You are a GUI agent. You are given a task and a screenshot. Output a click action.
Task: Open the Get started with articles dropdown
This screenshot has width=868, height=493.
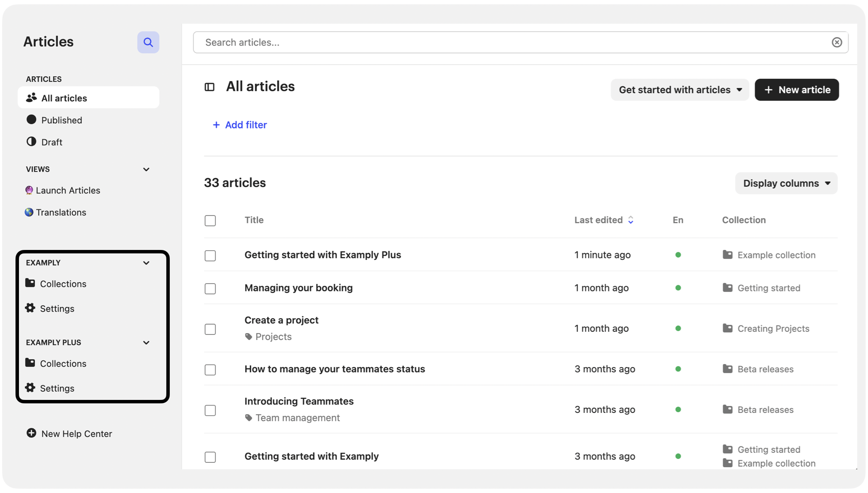[x=680, y=90]
